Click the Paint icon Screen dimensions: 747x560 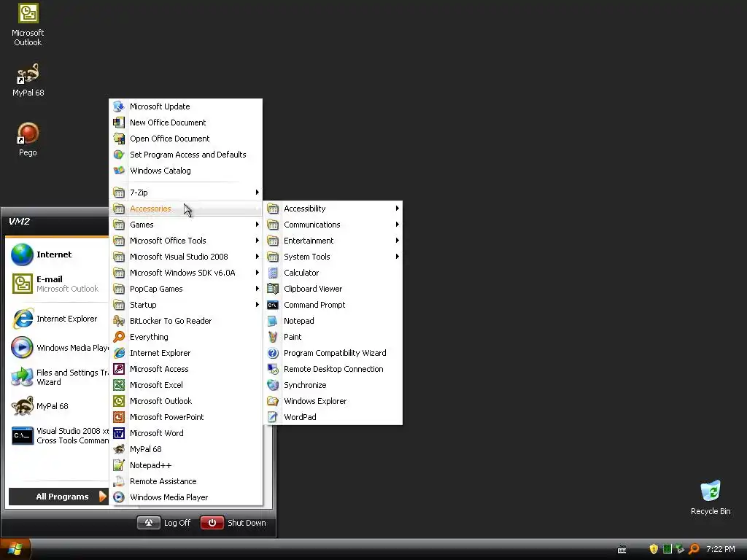click(x=273, y=337)
